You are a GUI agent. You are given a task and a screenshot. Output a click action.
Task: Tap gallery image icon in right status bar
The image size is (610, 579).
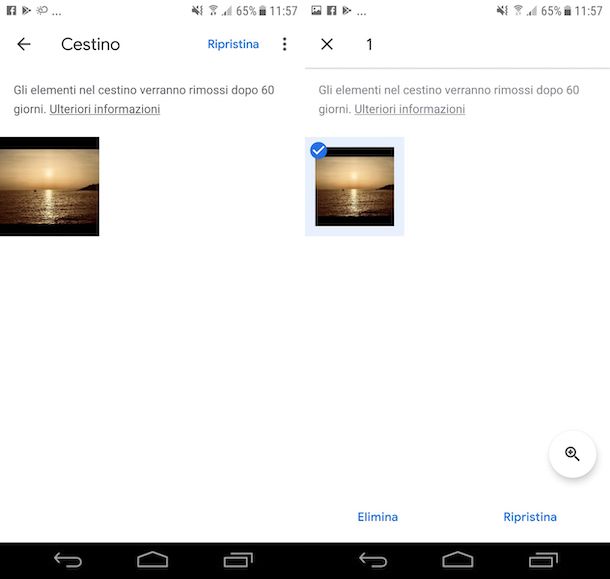(x=316, y=11)
